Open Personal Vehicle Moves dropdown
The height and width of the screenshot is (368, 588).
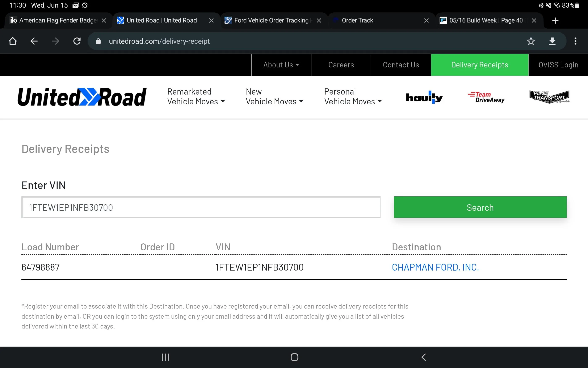(x=353, y=97)
